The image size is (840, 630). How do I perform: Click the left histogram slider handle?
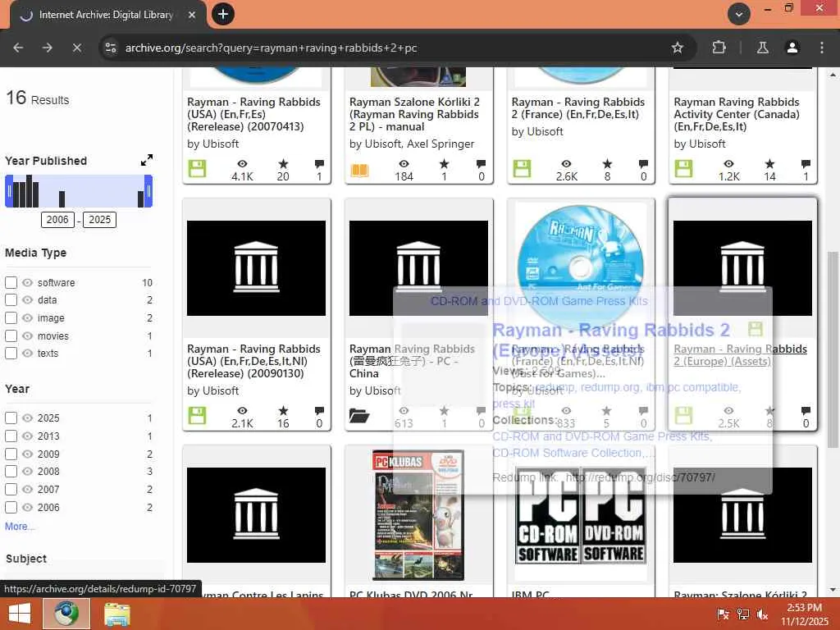pos(8,191)
